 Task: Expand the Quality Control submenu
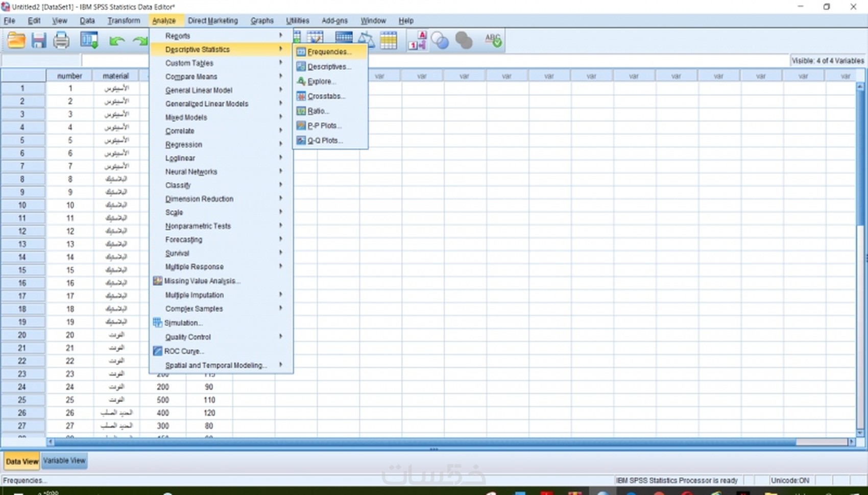221,337
